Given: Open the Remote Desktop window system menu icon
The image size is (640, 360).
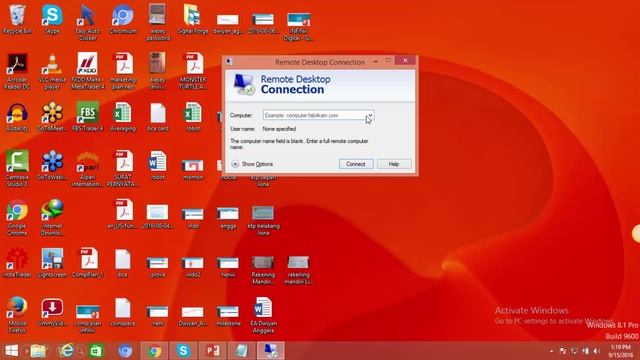Looking at the screenshot, I should click(x=230, y=62).
